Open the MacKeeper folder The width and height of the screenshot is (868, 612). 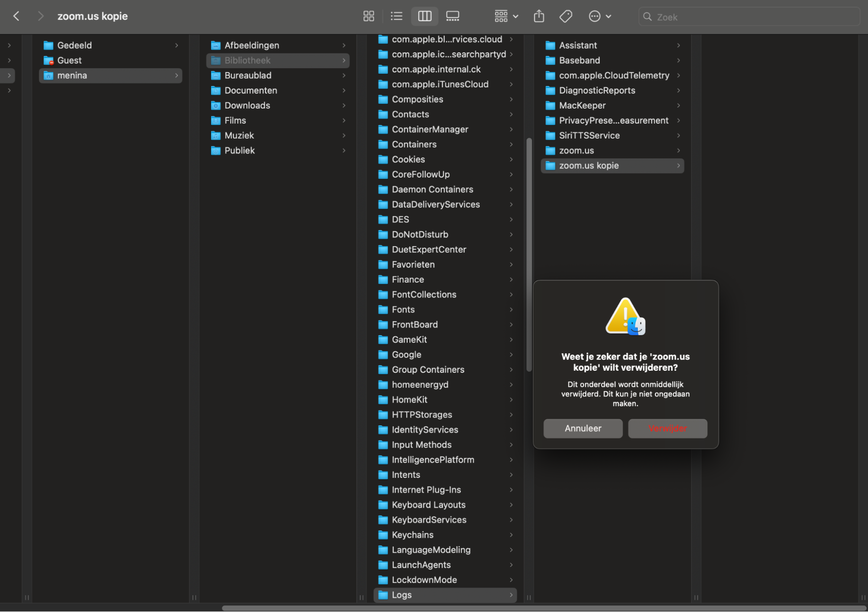pos(582,105)
